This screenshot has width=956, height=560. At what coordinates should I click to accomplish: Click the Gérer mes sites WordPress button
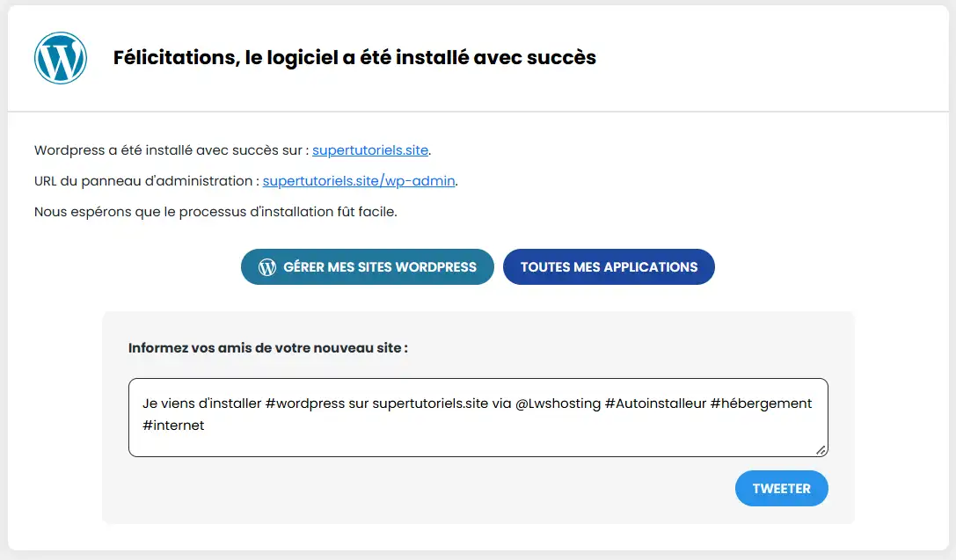tap(367, 267)
